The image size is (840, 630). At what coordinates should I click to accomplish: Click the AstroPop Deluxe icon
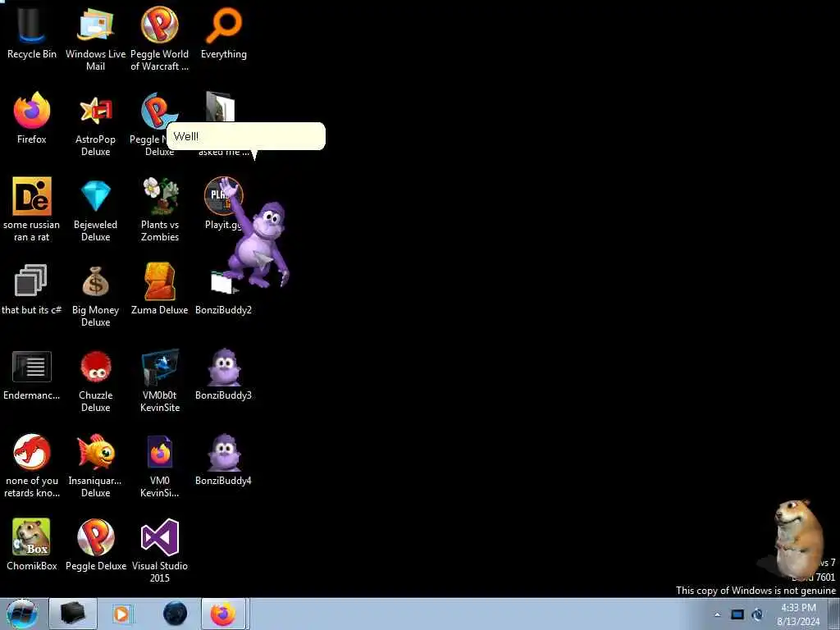pos(95,125)
